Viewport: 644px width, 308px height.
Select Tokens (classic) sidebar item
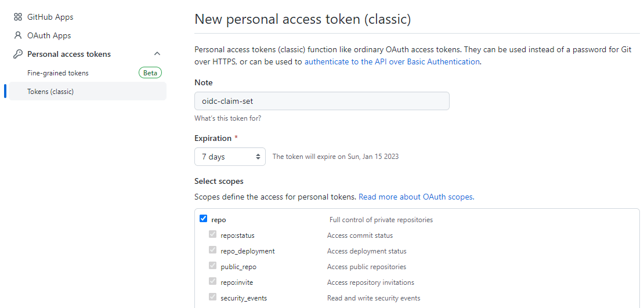coord(50,92)
